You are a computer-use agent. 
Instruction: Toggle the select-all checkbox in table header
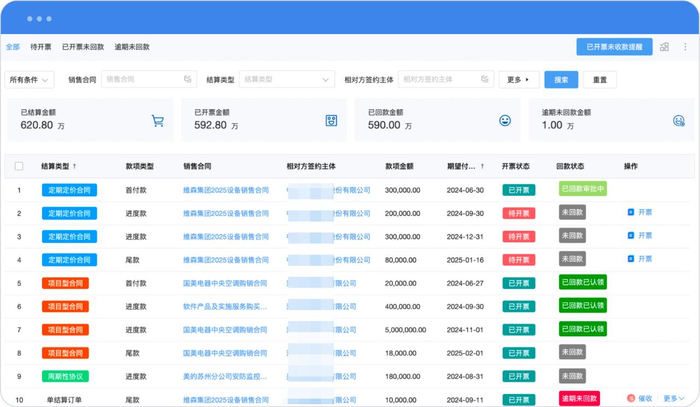pyautogui.click(x=18, y=166)
